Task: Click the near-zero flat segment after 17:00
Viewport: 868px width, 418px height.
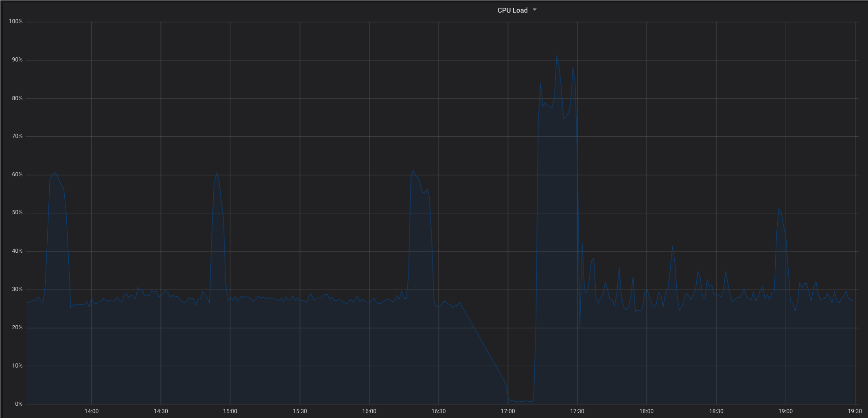Action: pos(521,401)
